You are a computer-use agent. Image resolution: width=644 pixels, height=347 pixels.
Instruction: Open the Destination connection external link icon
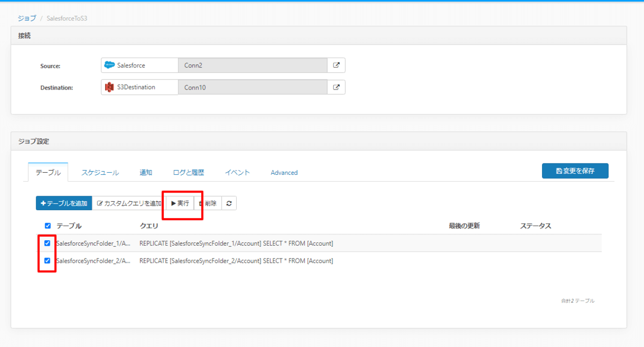click(336, 87)
